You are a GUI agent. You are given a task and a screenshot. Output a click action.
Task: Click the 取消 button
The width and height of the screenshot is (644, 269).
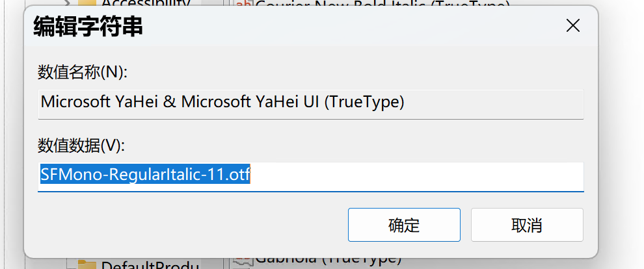click(x=527, y=225)
